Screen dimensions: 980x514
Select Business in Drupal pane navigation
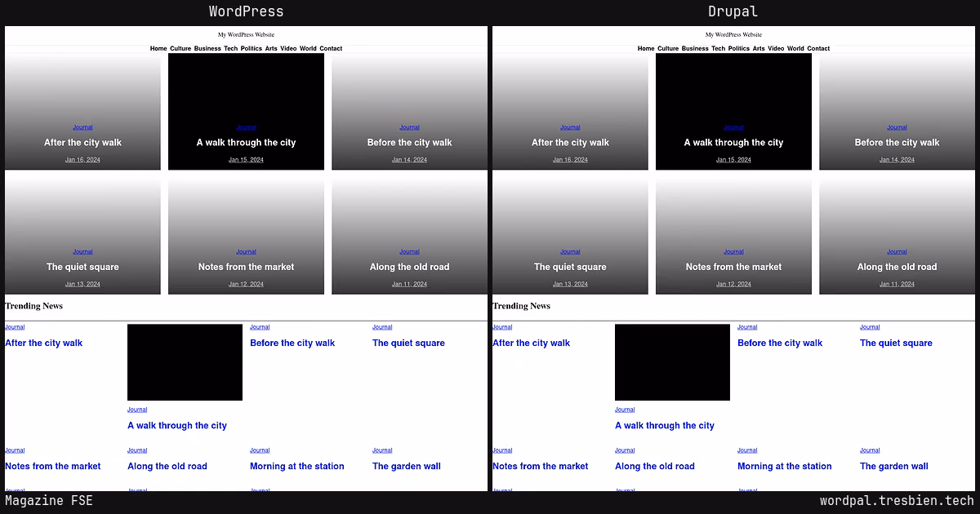(x=695, y=49)
